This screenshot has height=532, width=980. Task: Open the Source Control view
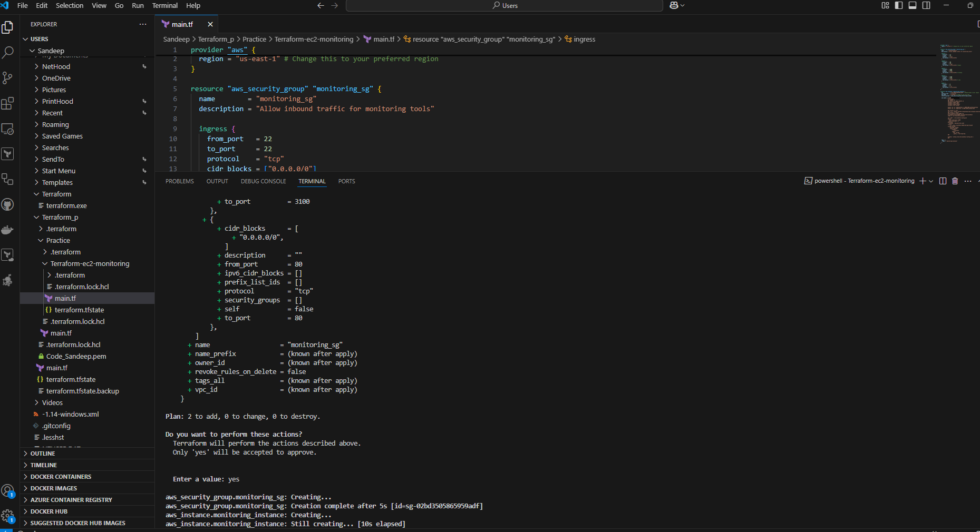pyautogui.click(x=7, y=77)
